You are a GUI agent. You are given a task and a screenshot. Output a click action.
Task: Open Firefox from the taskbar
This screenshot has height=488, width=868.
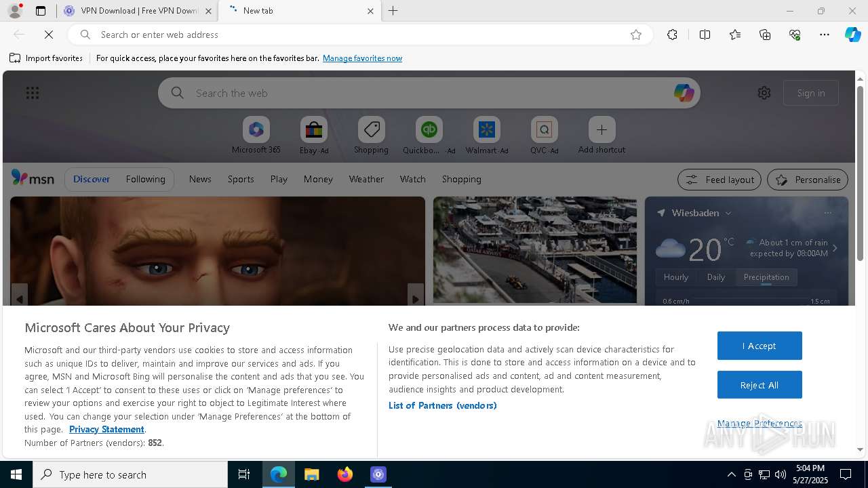coord(345,474)
